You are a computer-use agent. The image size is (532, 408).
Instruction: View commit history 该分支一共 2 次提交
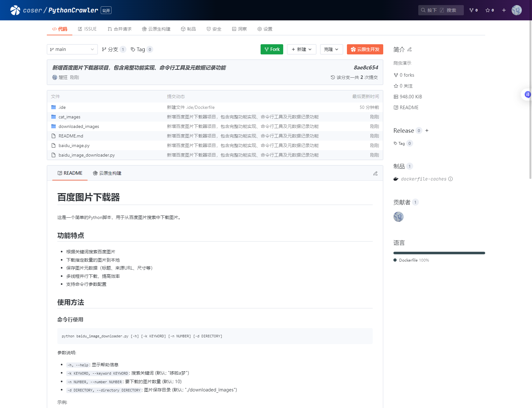(354, 77)
